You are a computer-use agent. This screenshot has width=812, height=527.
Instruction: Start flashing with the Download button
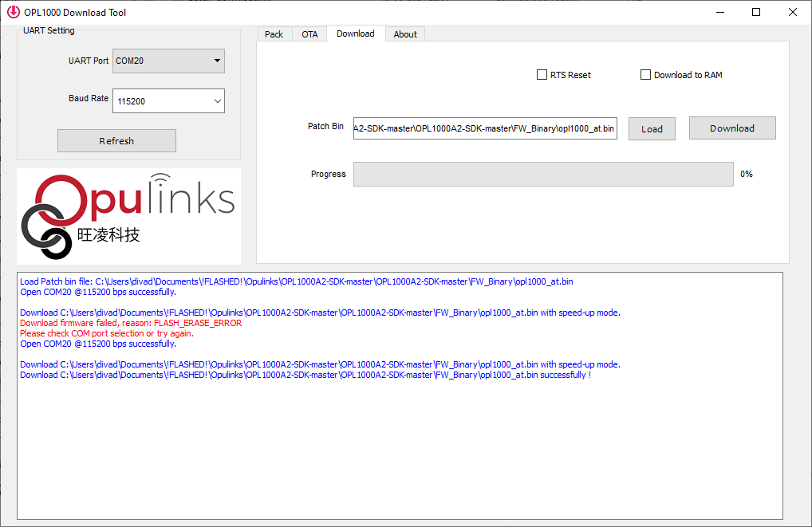(x=732, y=128)
